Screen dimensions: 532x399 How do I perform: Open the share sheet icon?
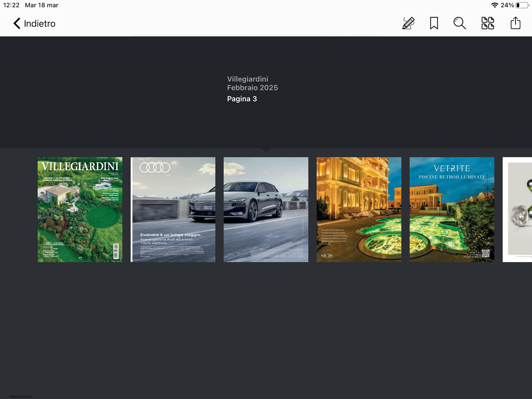tap(515, 23)
